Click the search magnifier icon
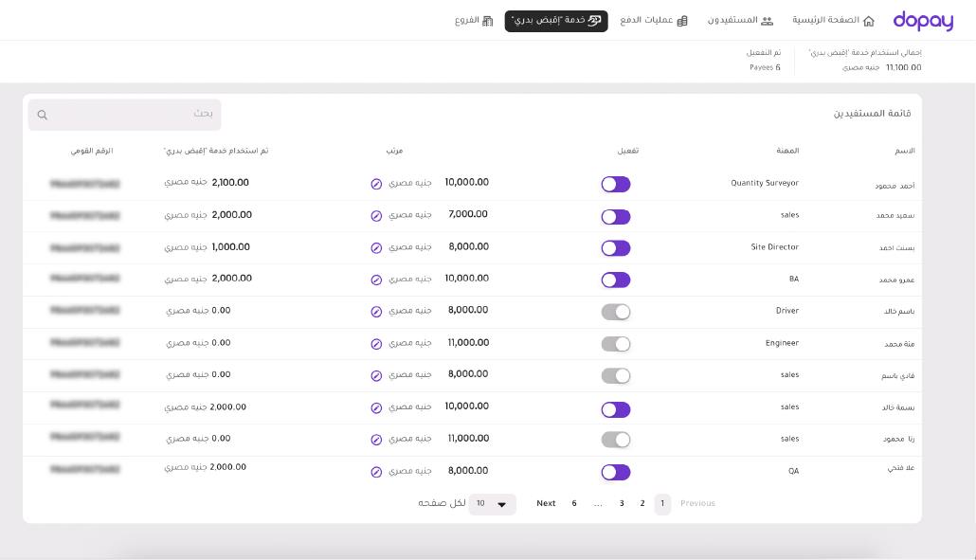The width and height of the screenshot is (976, 560). [x=43, y=115]
